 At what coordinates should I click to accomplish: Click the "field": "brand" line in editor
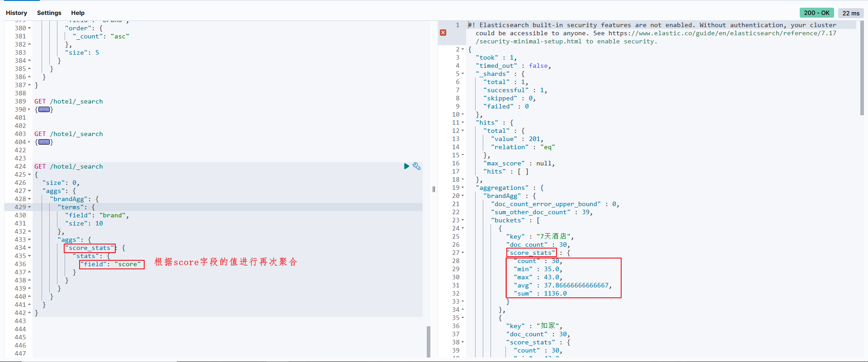click(x=97, y=215)
